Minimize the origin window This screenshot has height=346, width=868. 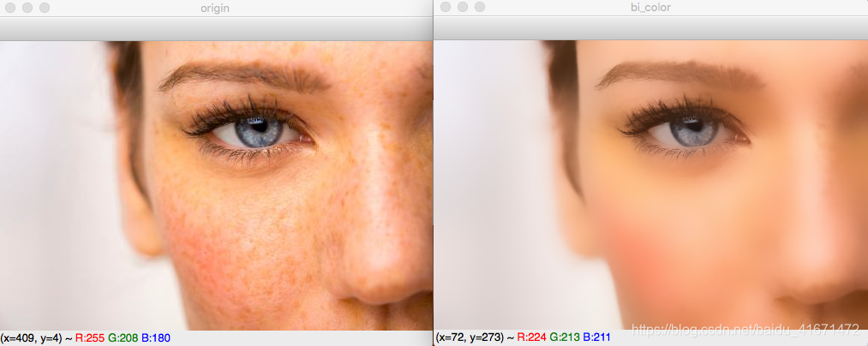tap(27, 8)
